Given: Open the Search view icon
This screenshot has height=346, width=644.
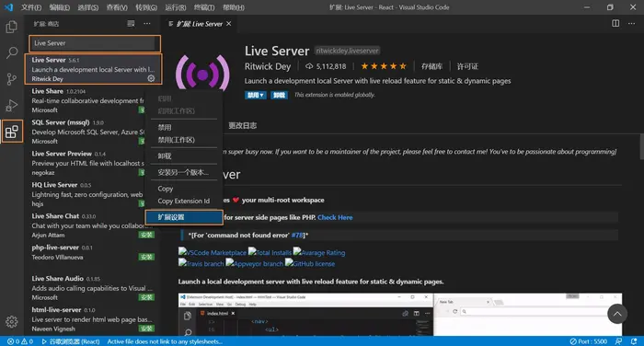Looking at the screenshot, I should [11, 52].
